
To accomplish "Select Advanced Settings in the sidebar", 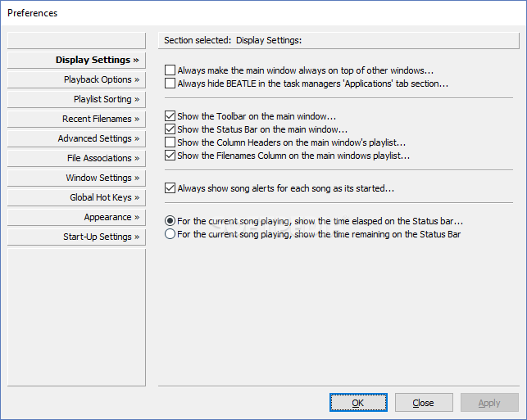I will [x=76, y=138].
